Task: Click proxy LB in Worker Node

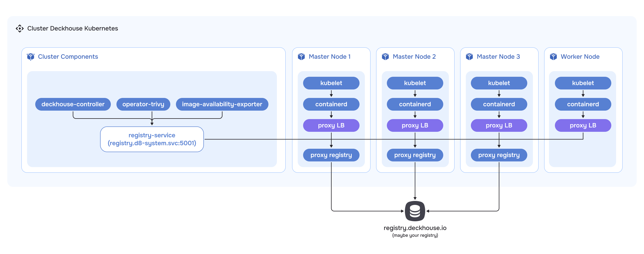Action: tap(583, 125)
